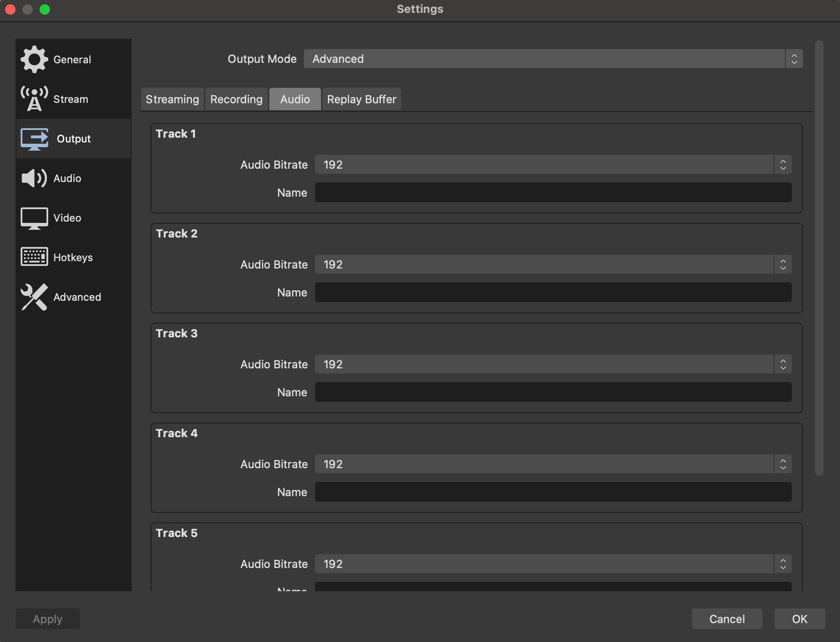
Task: Click the Audio settings icon
Action: click(x=34, y=177)
